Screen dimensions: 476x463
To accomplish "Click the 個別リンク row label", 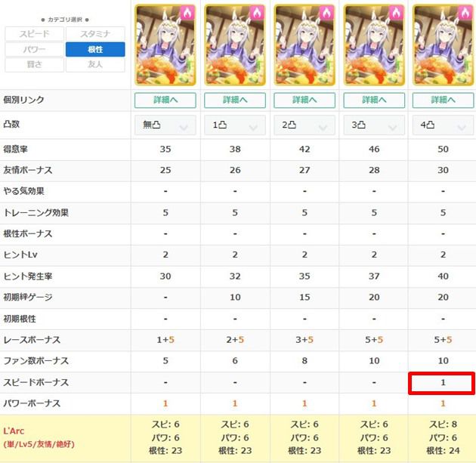I will pyautogui.click(x=23, y=100).
